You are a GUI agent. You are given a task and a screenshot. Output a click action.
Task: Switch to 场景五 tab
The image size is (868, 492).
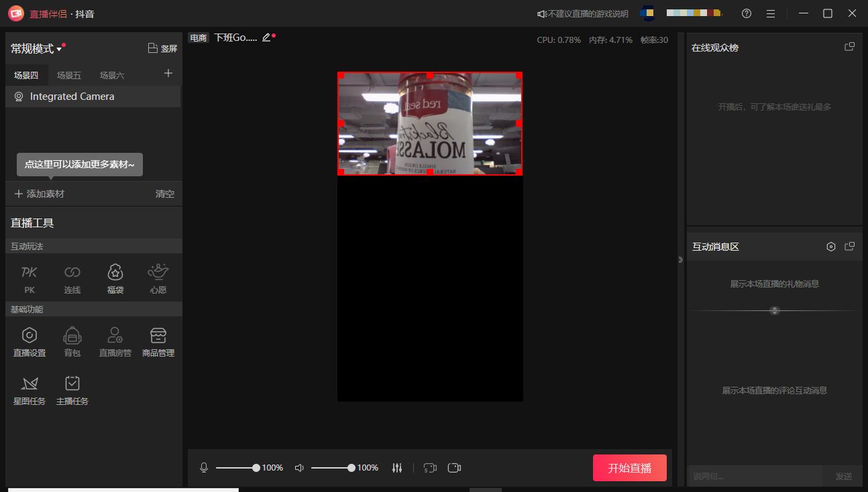coord(69,75)
